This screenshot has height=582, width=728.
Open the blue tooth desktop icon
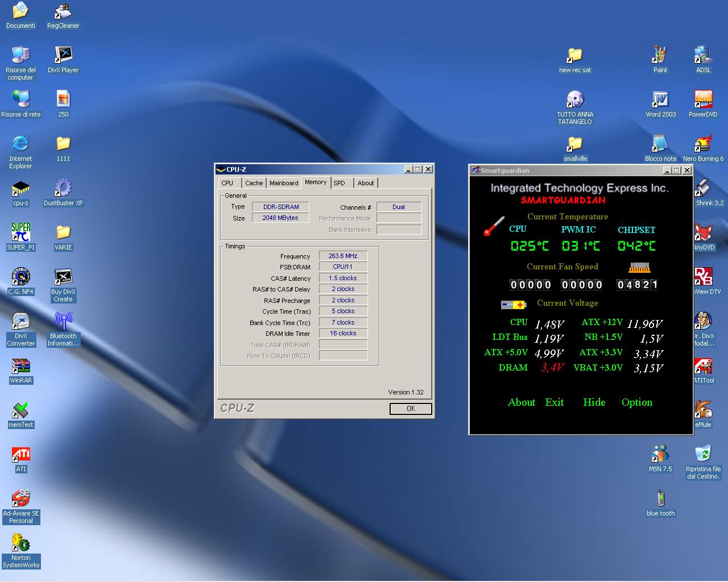[660, 503]
